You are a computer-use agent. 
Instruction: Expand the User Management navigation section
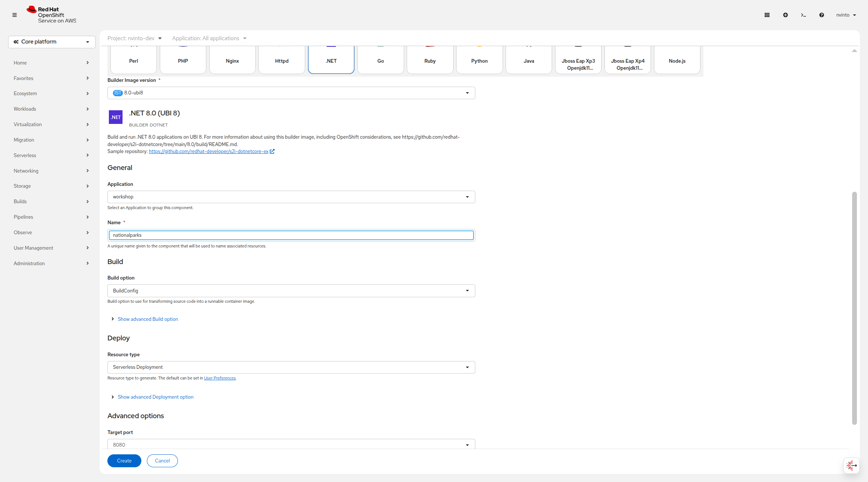(x=52, y=248)
